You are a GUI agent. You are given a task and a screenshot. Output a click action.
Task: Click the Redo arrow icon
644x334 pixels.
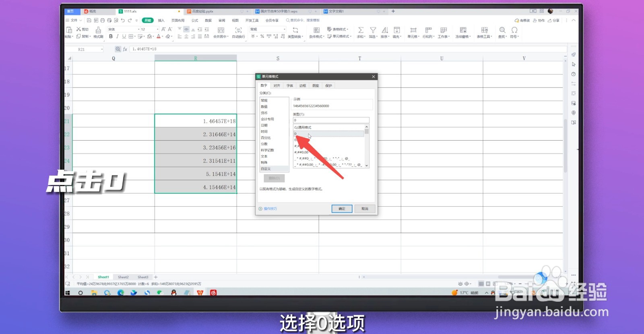coord(130,20)
